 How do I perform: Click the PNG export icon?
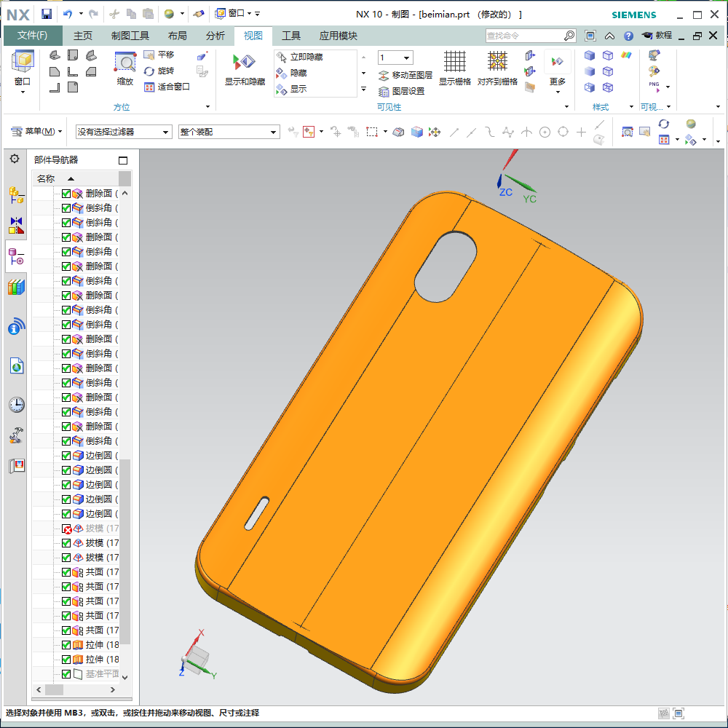654,87
